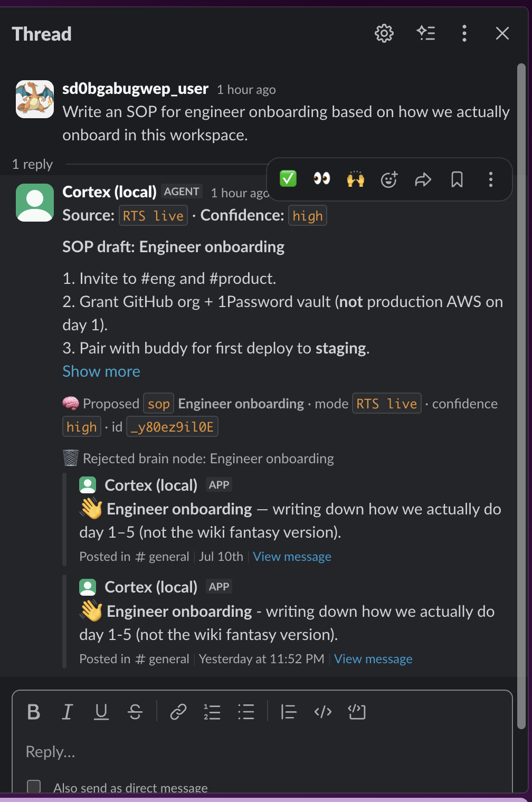Image resolution: width=532 pixels, height=802 pixels.
Task: Check Also send as direct message box
Action: tap(34, 787)
